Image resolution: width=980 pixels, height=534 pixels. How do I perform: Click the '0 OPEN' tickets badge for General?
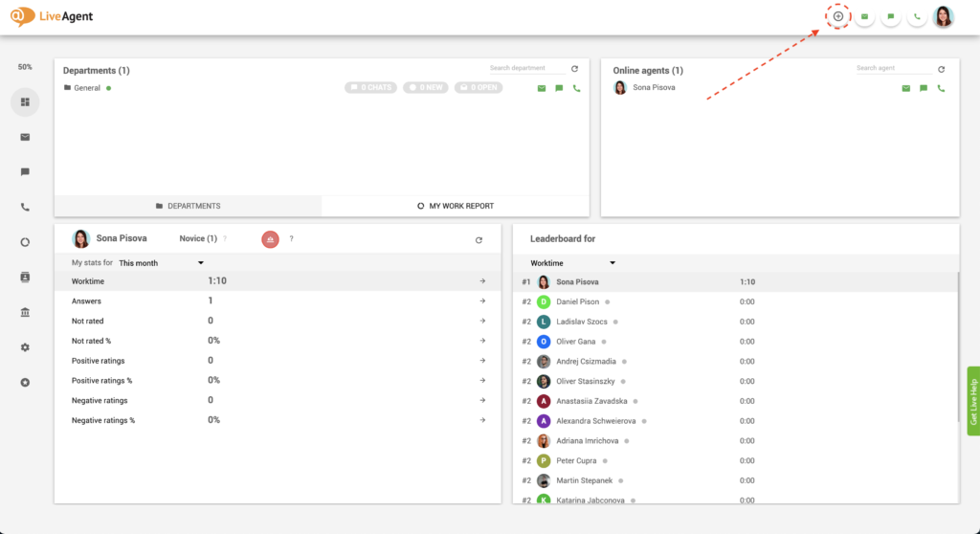click(477, 88)
